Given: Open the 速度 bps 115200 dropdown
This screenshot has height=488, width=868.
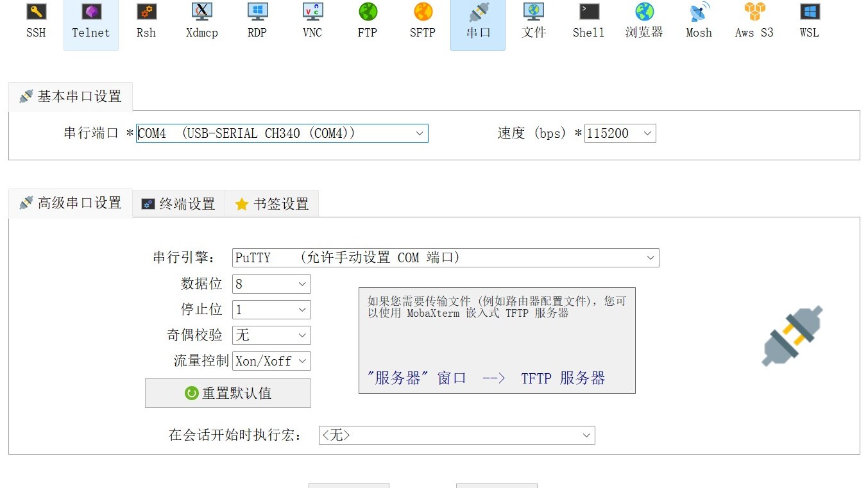Looking at the screenshot, I should [x=620, y=133].
